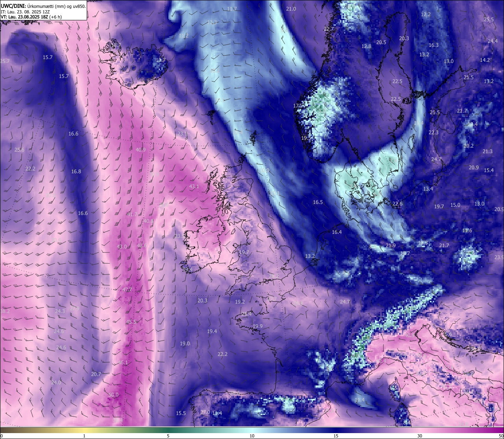
Task: Select the 43.1 value west of Scotland
Action: (194, 186)
